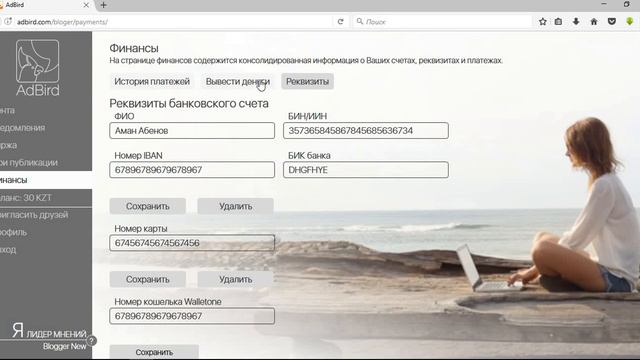Click the browser Поиск search box
The height and width of the screenshot is (360, 640).
click(443, 22)
